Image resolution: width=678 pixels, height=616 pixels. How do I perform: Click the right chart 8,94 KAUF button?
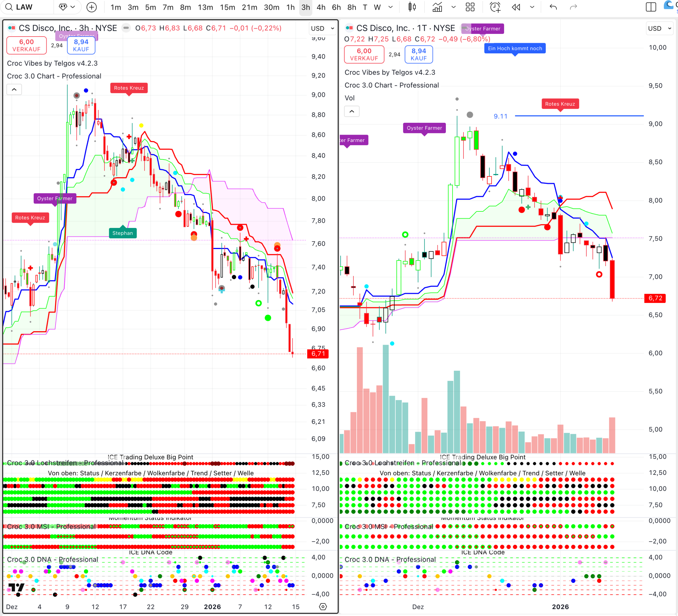coord(418,54)
